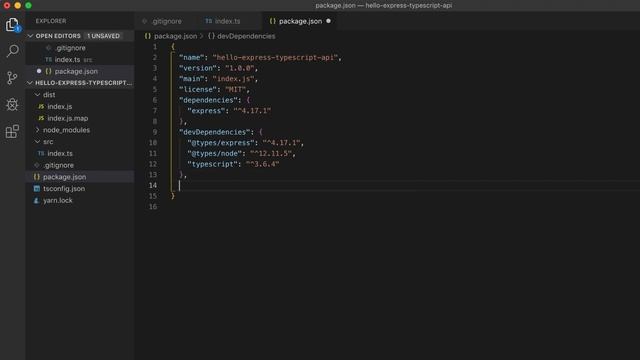Open the Extensions view icon
The image size is (640, 360).
pos(12,131)
